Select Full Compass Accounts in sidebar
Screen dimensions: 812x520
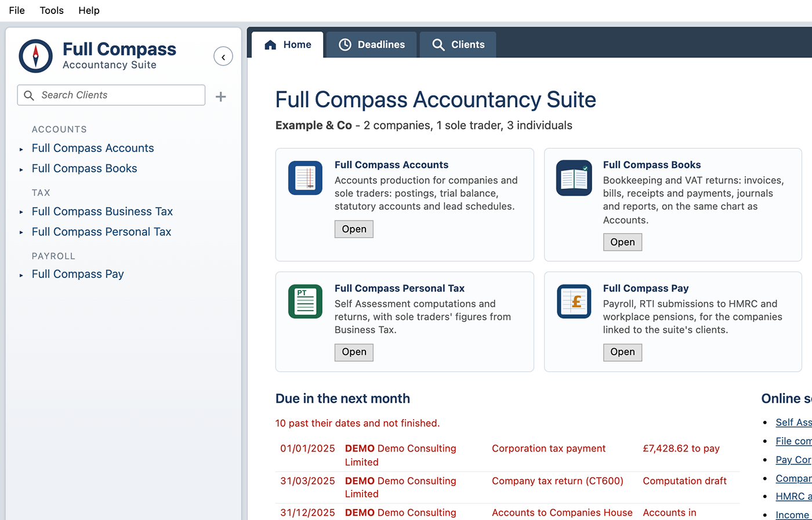[x=93, y=148]
